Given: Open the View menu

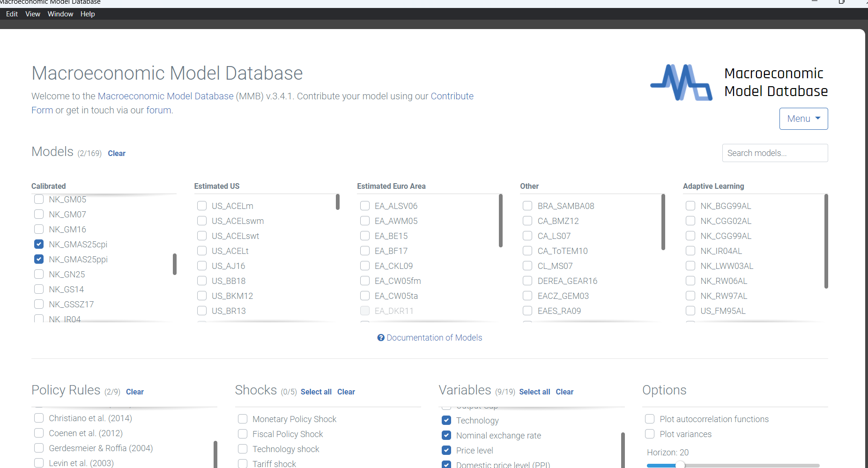Looking at the screenshot, I should 33,14.
